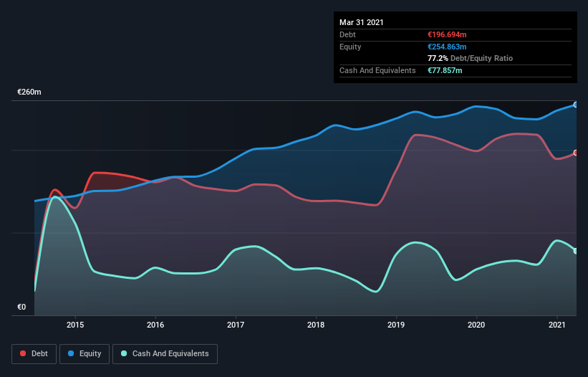588x377 pixels.
Task: Click the Equity row label in tooltip
Action: (350, 47)
